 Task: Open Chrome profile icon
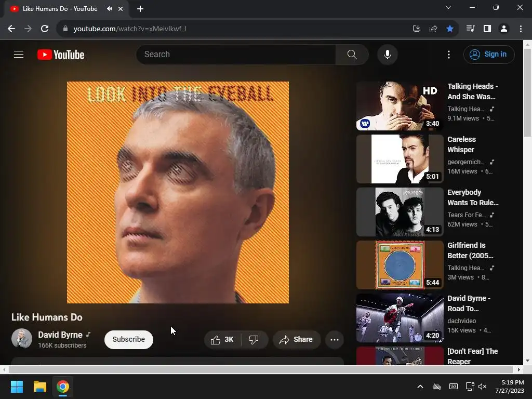[504, 29]
